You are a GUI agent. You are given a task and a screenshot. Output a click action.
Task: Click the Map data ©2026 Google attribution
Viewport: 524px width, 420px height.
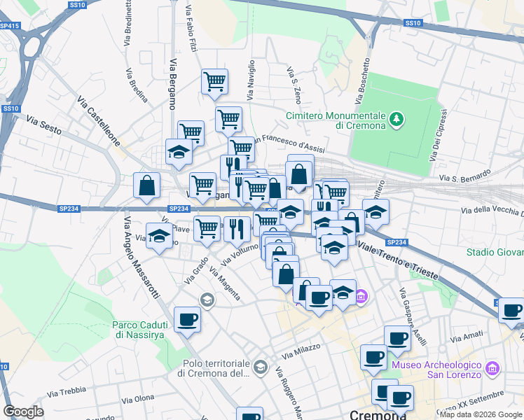click(481, 414)
